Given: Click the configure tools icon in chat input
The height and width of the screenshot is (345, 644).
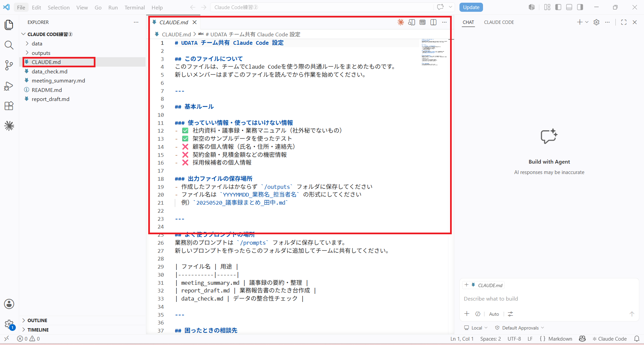Looking at the screenshot, I should click(510, 314).
